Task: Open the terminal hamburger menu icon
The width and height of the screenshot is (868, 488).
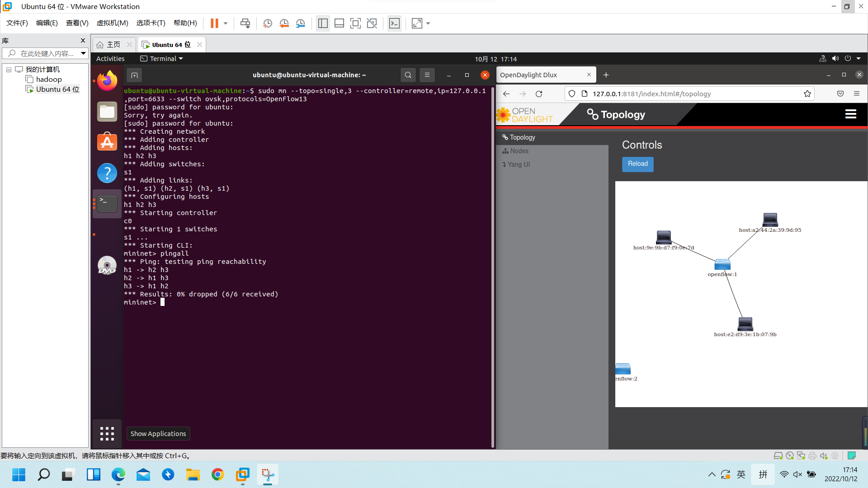Action: [427, 75]
